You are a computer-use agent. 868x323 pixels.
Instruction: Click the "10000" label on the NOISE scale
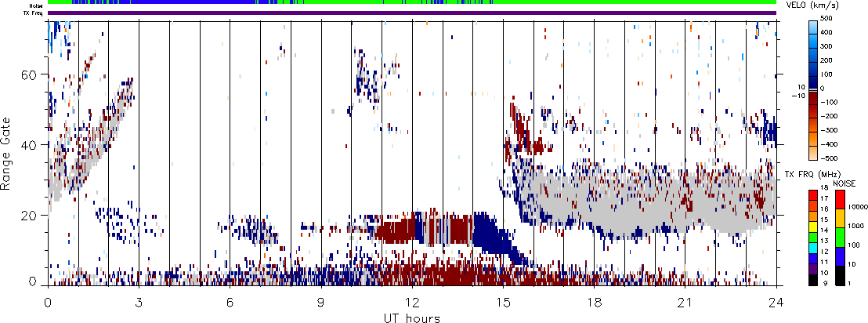tap(857, 207)
